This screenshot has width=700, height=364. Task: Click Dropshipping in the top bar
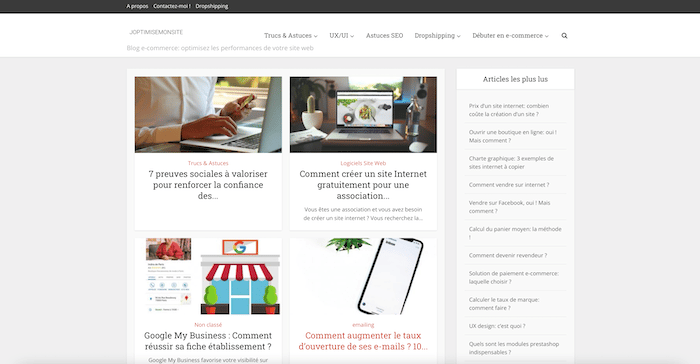[212, 6]
